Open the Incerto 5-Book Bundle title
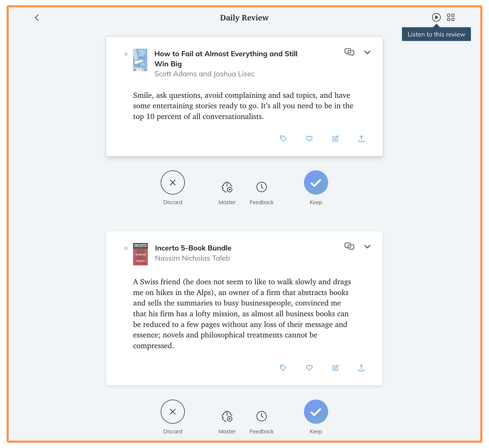This screenshot has width=489, height=448. [x=193, y=248]
